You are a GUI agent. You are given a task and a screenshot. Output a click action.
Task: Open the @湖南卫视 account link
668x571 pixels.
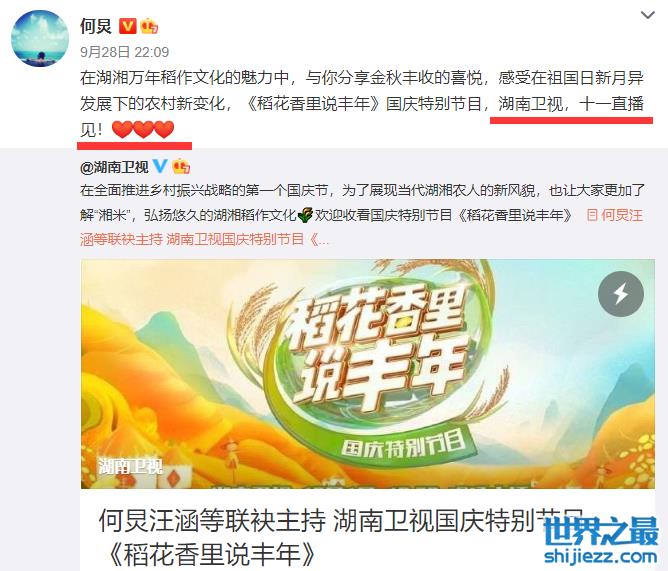[114, 167]
